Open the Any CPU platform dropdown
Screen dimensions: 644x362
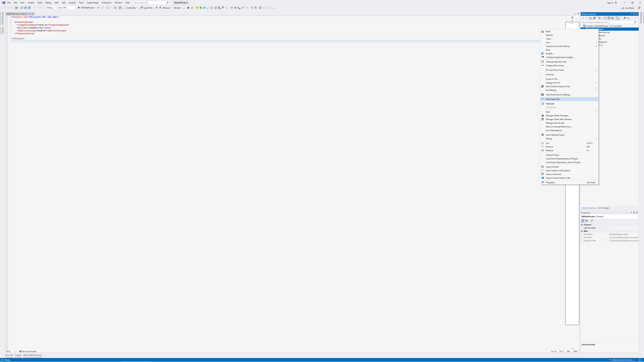[67, 8]
